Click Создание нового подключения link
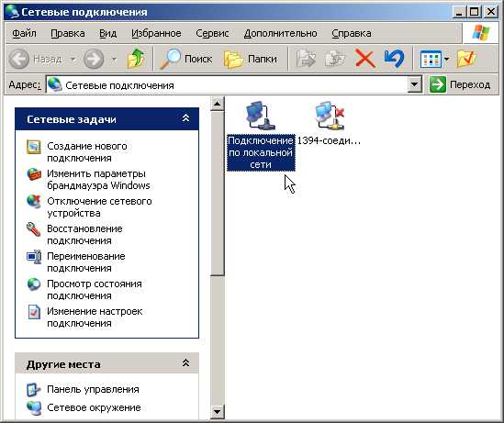The image size is (504, 423). click(x=87, y=152)
